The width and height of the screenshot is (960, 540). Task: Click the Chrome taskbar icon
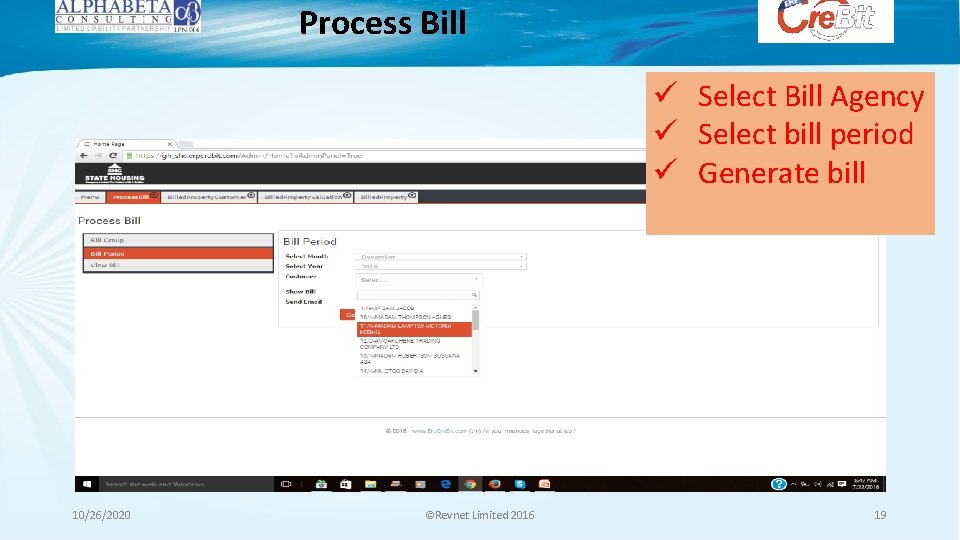click(x=470, y=484)
